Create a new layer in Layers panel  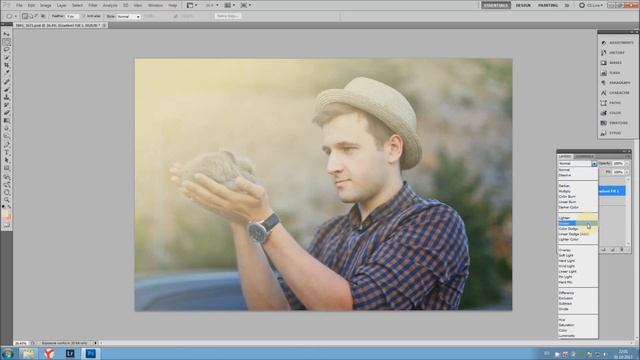[613, 249]
